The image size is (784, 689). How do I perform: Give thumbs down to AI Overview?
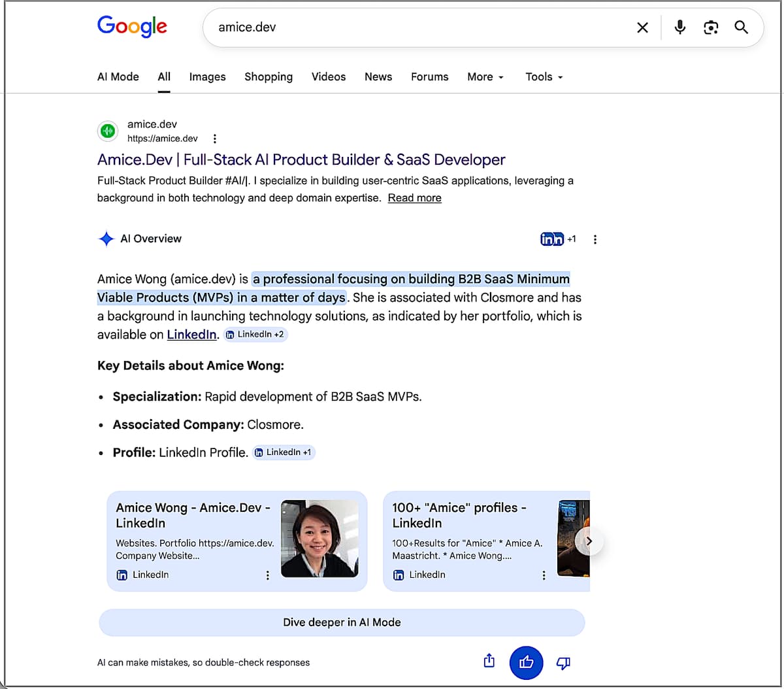coord(563,663)
